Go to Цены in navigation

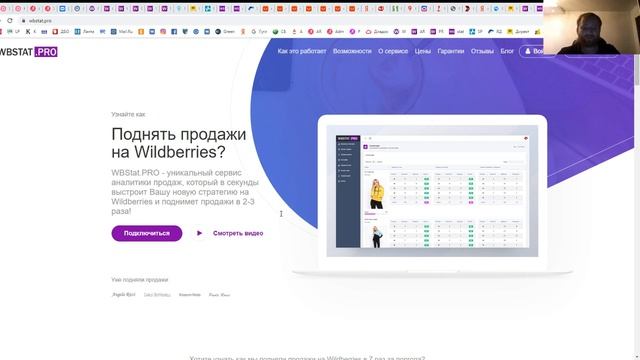(422, 51)
